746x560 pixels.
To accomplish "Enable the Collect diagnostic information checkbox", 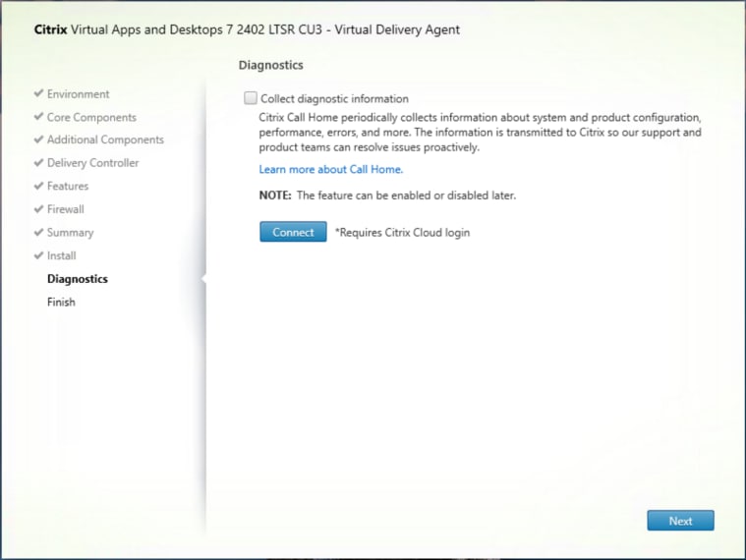I will [x=251, y=98].
